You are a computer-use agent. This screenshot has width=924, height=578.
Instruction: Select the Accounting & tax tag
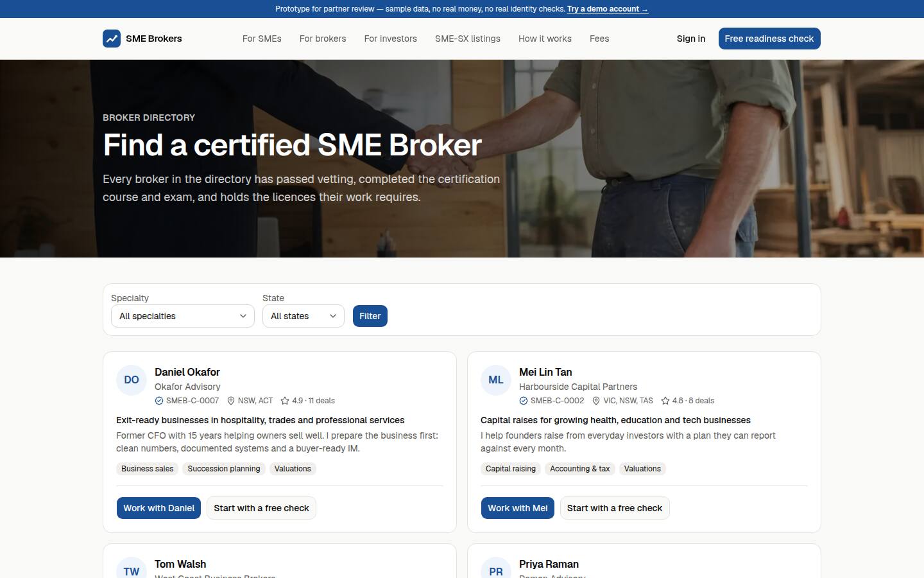point(580,469)
